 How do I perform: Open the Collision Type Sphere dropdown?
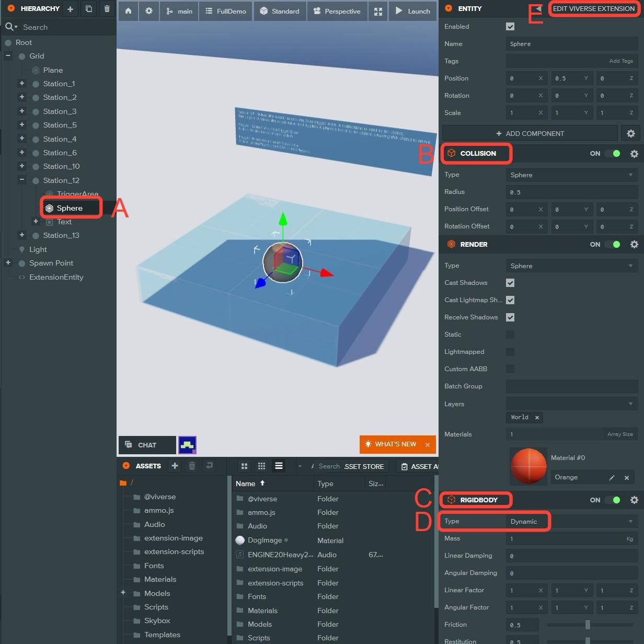572,175
